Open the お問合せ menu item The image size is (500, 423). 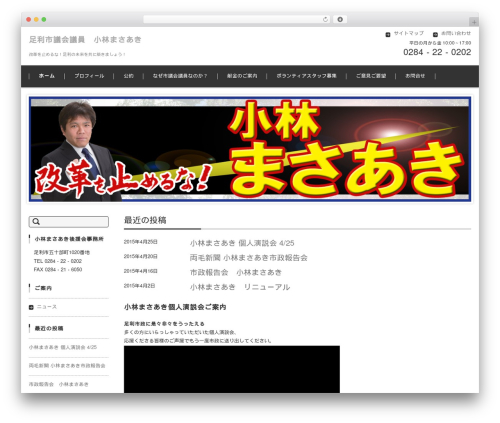point(415,76)
